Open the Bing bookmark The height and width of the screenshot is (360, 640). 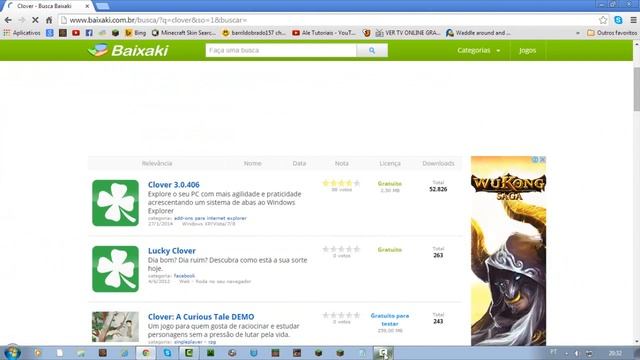point(136,33)
